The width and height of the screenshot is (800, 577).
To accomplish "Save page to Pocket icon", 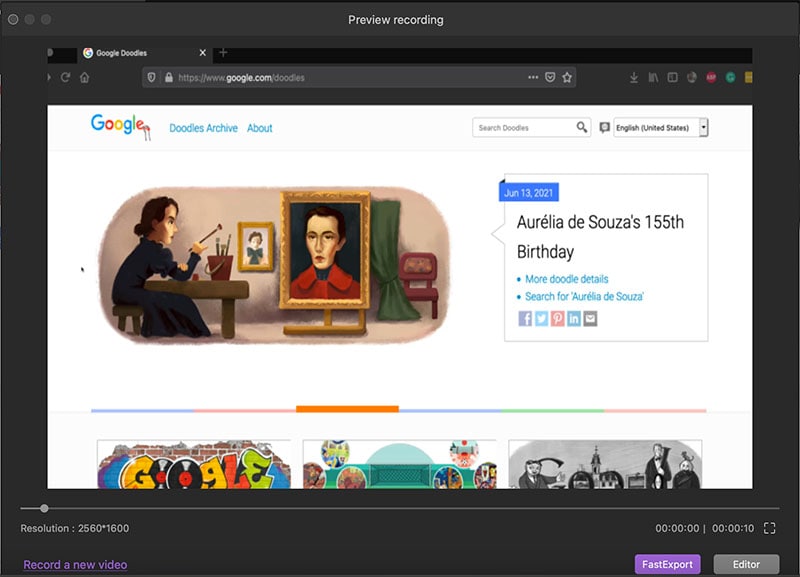I will click(x=550, y=77).
